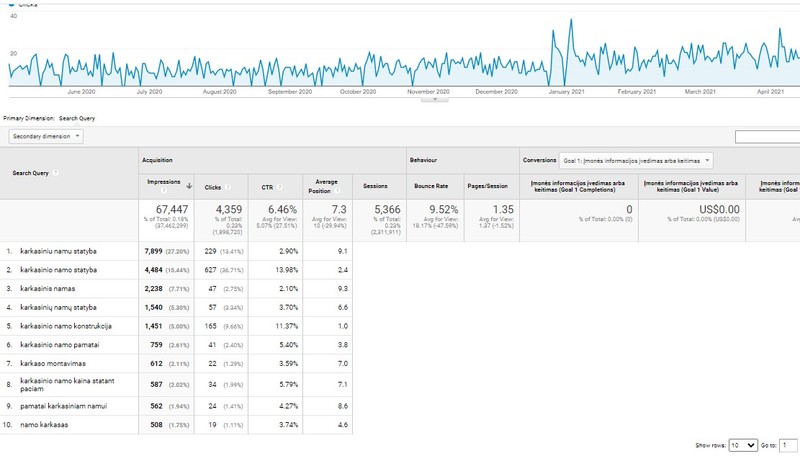Click the Acquisition column group header
This screenshot has width=800, height=456.
pyautogui.click(x=157, y=160)
